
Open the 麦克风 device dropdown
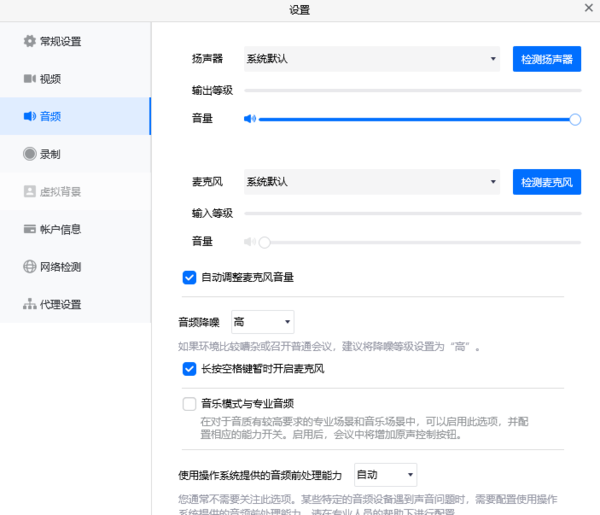tap(372, 182)
